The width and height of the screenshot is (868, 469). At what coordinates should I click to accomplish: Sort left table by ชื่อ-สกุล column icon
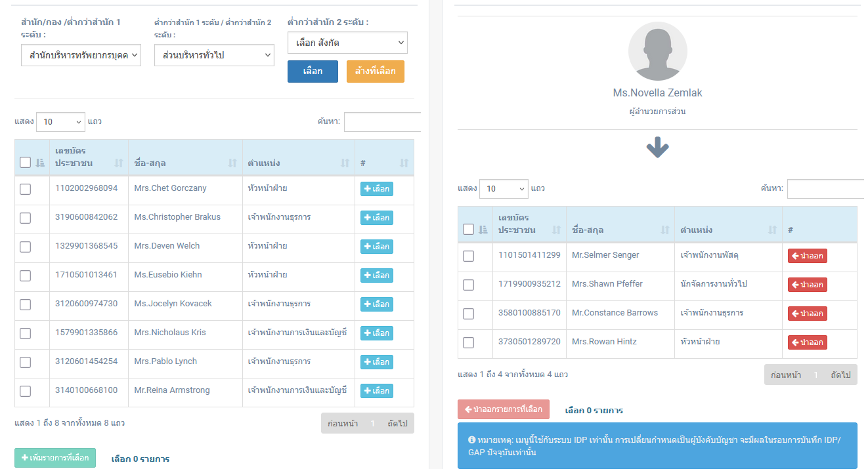(232, 163)
